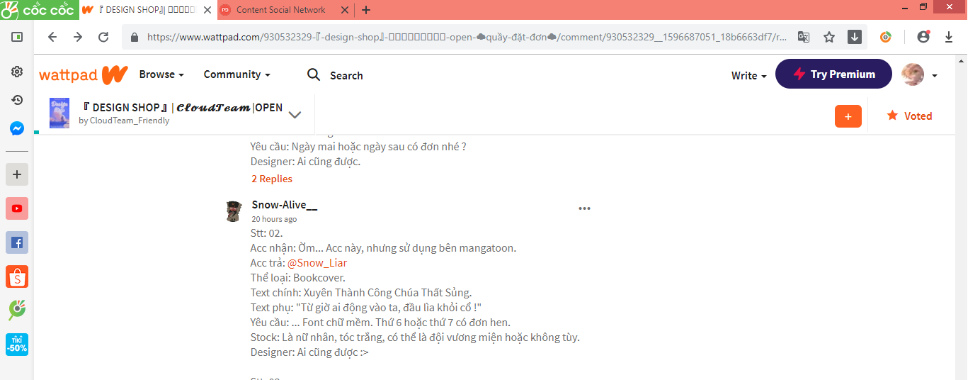The width and height of the screenshot is (980, 380).
Task: Open new browser tab
Action: click(x=366, y=10)
